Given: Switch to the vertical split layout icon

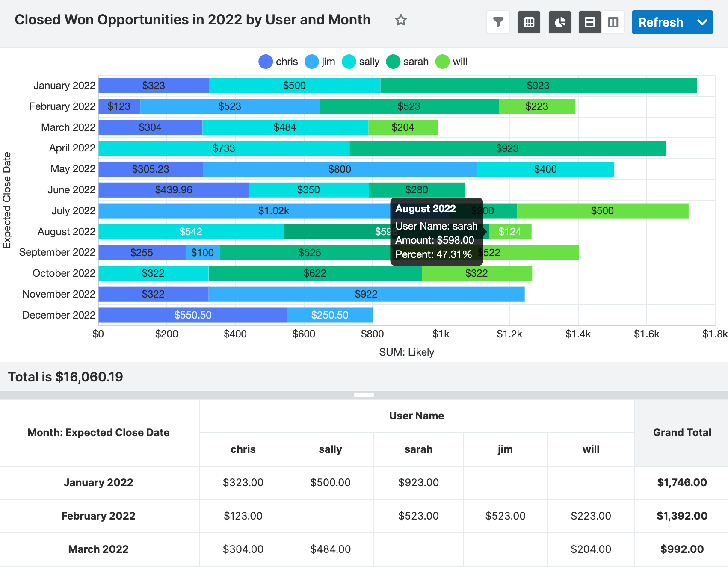Looking at the screenshot, I should pyautogui.click(x=613, y=22).
